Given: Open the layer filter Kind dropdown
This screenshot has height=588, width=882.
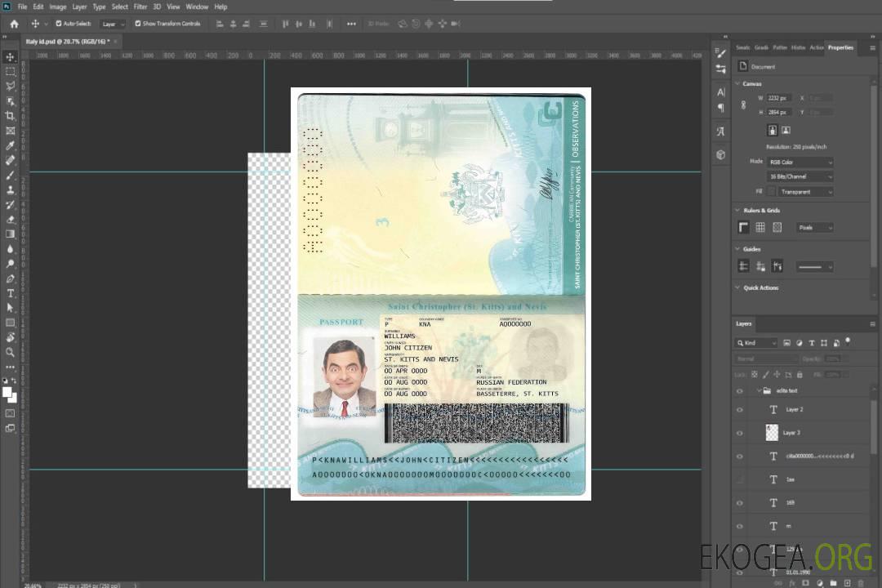Looking at the screenshot, I should 756,343.
